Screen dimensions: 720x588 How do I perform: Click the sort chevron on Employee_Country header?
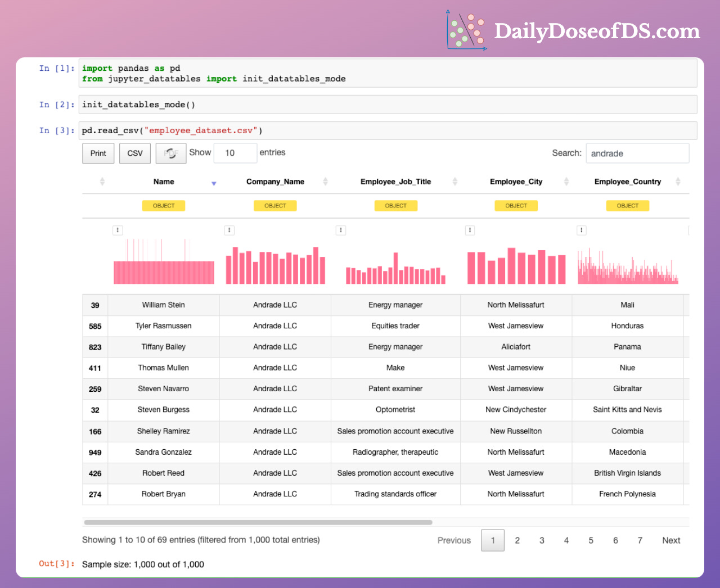[678, 181]
